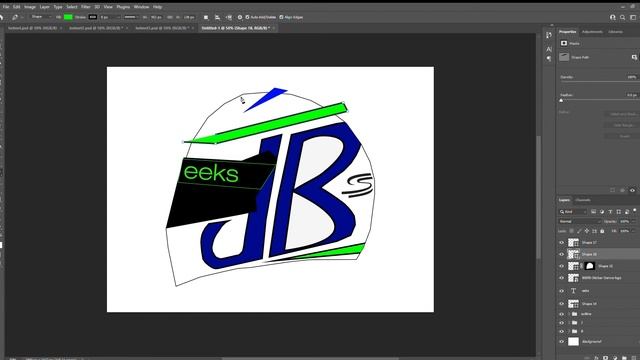Open the Window menu
Screen dimensions: 640x360
point(141,7)
